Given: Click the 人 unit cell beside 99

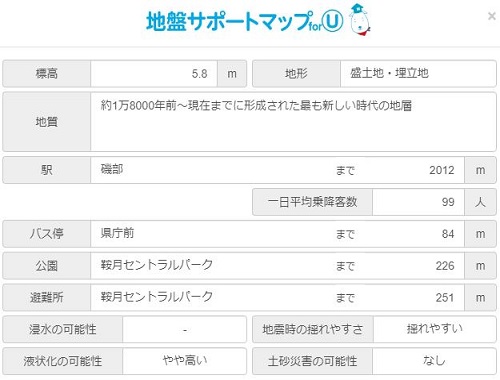Looking at the screenshot, I should point(480,202).
